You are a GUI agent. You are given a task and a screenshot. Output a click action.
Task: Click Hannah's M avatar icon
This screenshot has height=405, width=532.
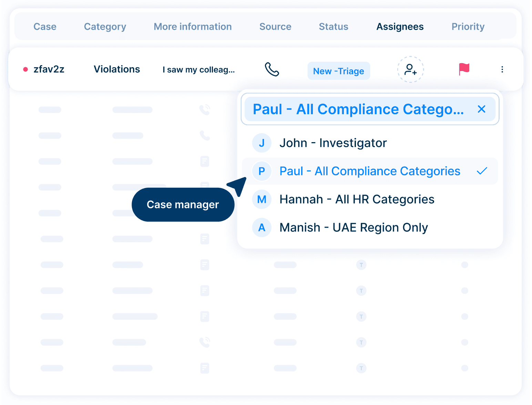(x=262, y=199)
